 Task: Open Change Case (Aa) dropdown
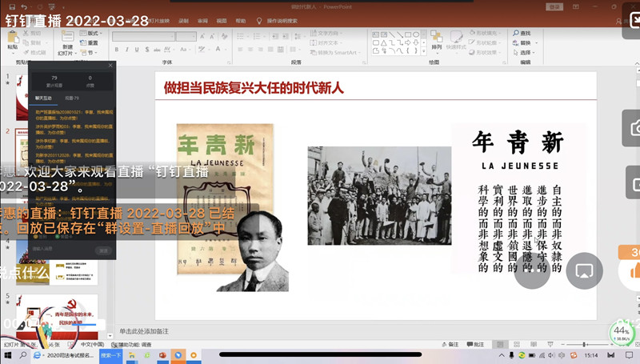click(x=185, y=50)
